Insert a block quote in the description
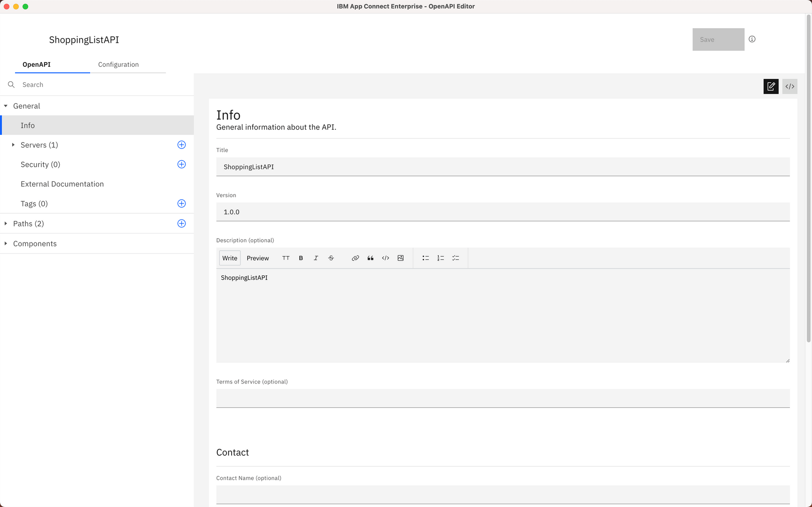 click(370, 258)
